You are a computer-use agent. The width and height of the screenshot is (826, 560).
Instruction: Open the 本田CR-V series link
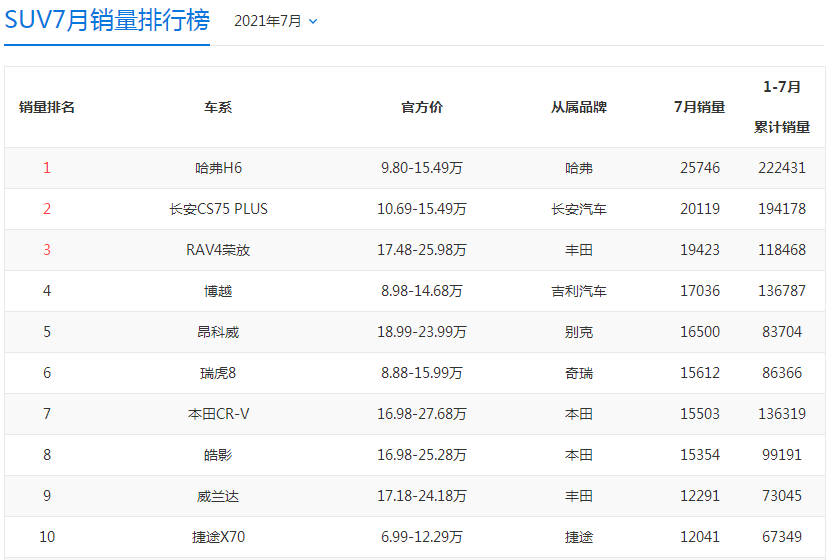tap(219, 414)
